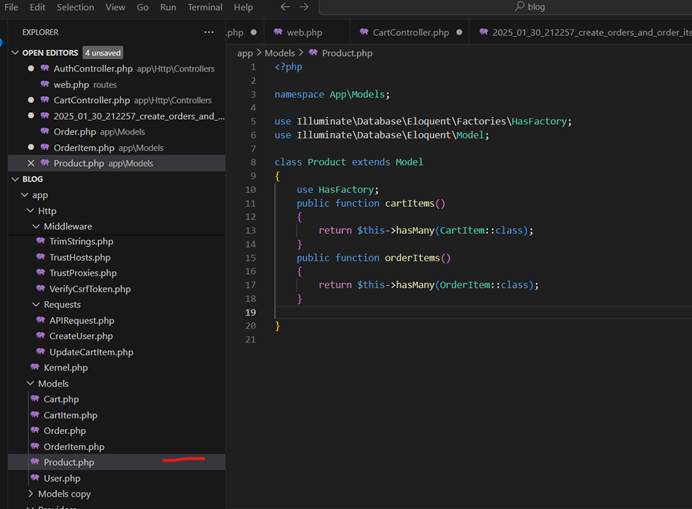Click the unsaved dot on CartController.php tab
Image resolution: width=692 pixels, height=509 pixels.
click(458, 32)
